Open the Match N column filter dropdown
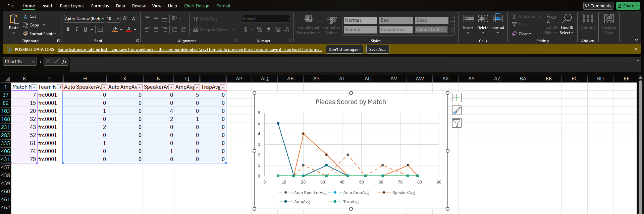 [34, 87]
